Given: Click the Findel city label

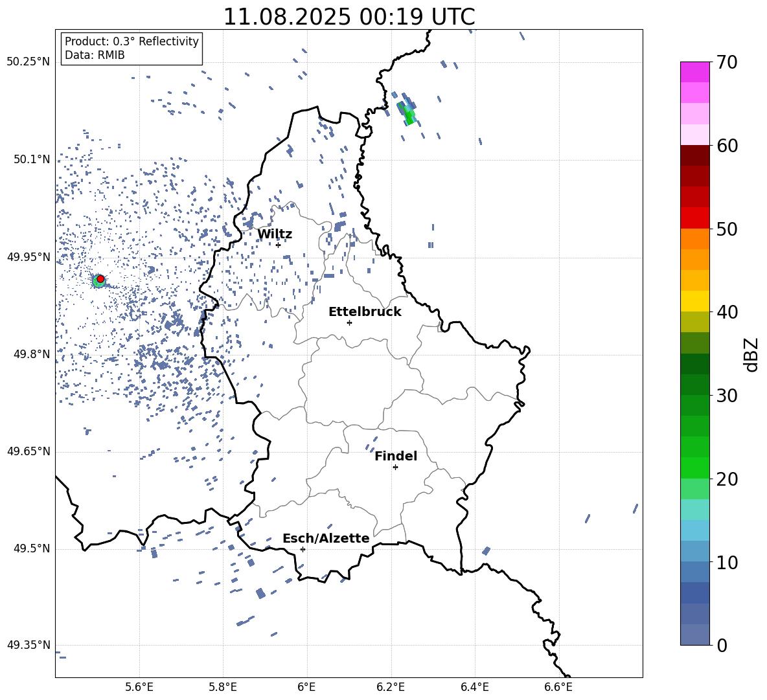Looking at the screenshot, I should click(396, 456).
